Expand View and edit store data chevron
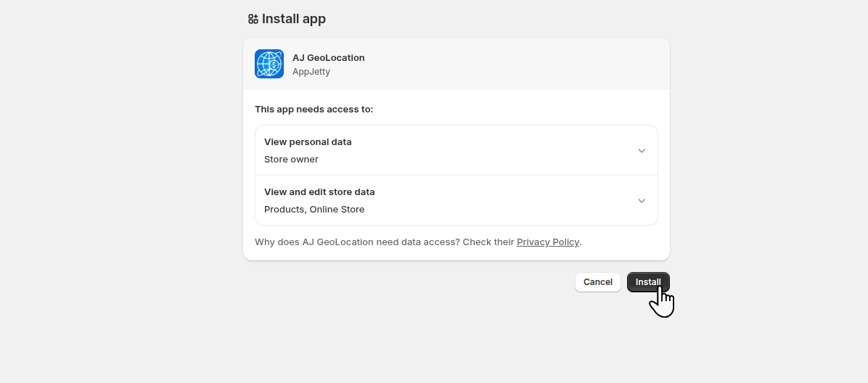 click(642, 201)
